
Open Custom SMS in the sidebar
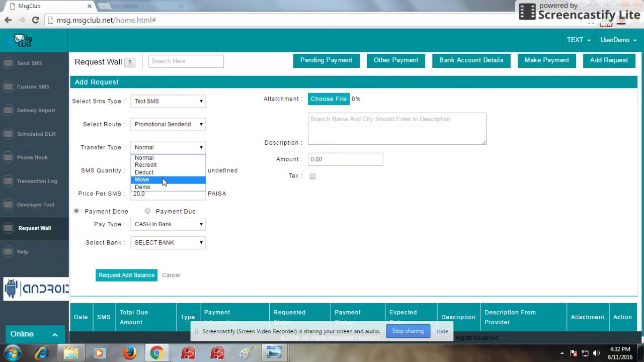tap(33, 87)
